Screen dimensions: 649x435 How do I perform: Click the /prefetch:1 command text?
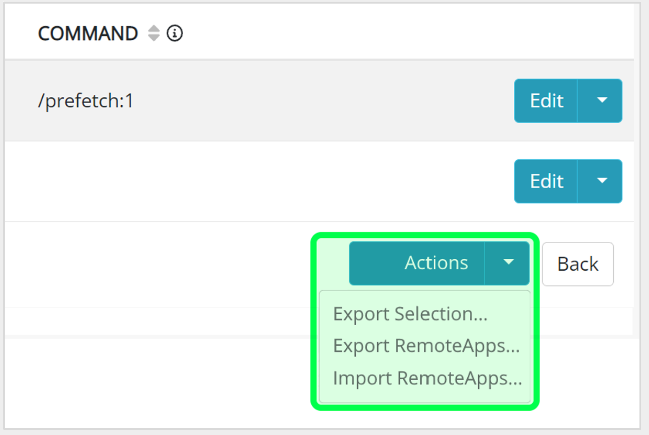coord(84,101)
